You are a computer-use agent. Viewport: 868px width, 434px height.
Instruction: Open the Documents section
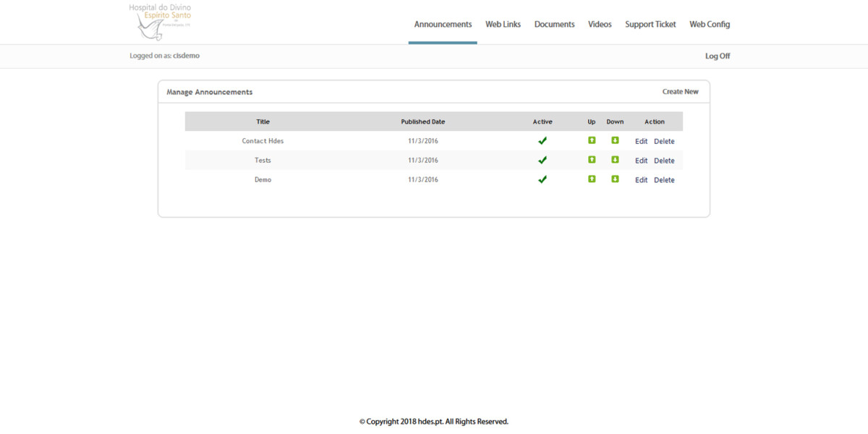554,24
